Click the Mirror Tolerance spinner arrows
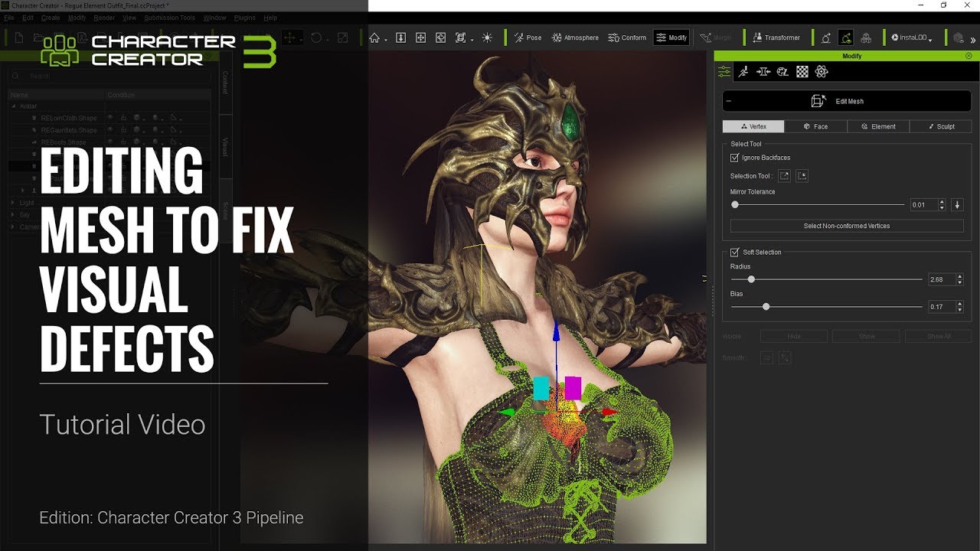 click(x=942, y=205)
